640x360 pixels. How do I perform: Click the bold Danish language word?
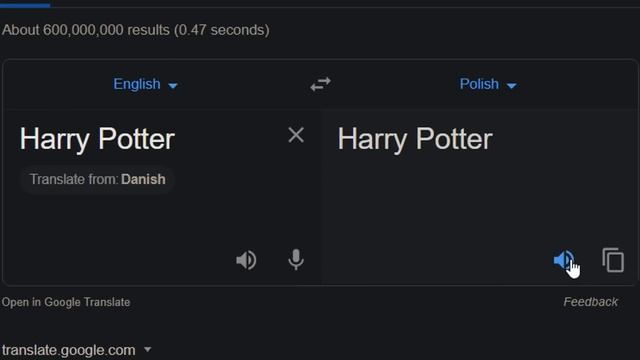pyautogui.click(x=143, y=179)
